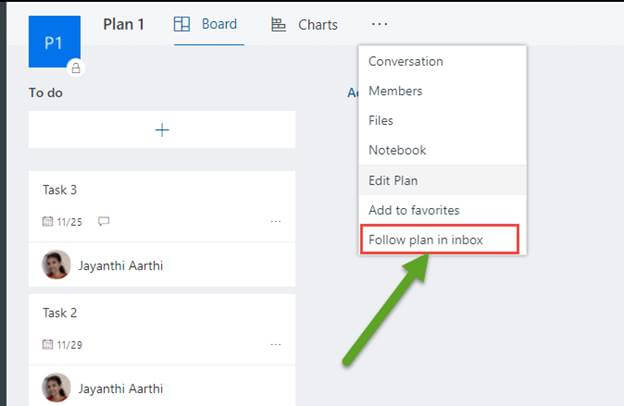
Task: Click Jayanthi Aarthi avatar on Task 2
Action: pos(56,388)
